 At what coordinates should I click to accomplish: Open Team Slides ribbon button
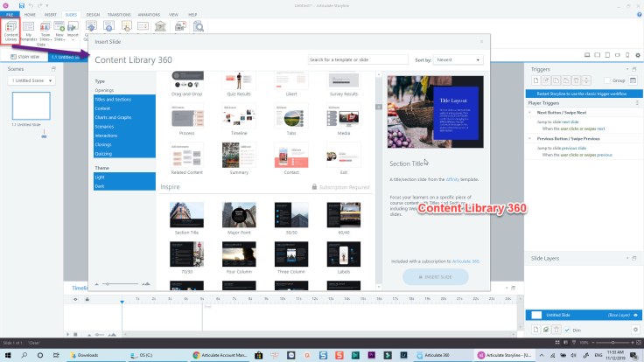(45, 32)
